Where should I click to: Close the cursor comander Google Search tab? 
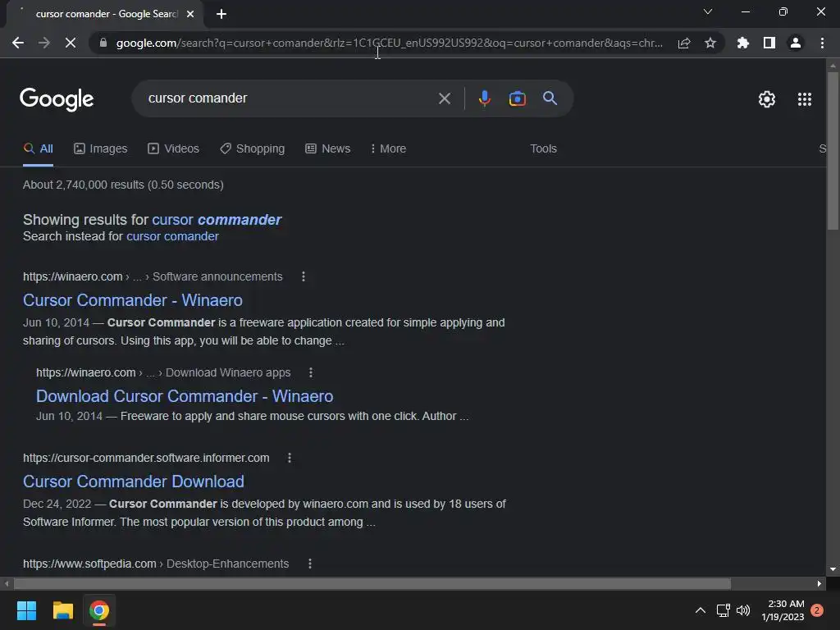click(x=190, y=14)
